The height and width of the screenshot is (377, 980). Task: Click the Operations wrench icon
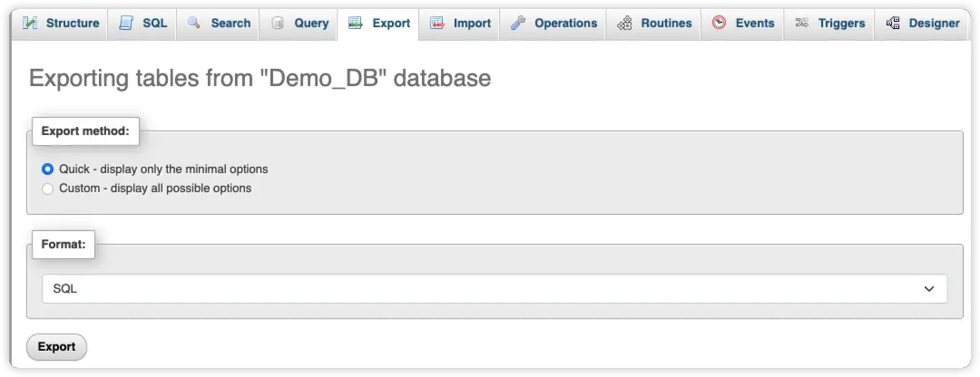click(518, 23)
